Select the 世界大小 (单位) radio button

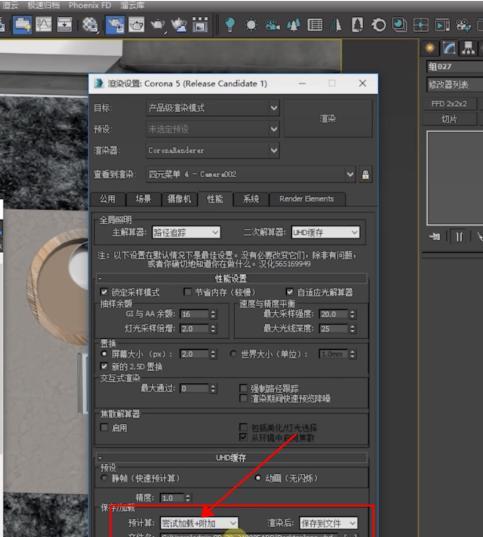click(x=233, y=354)
